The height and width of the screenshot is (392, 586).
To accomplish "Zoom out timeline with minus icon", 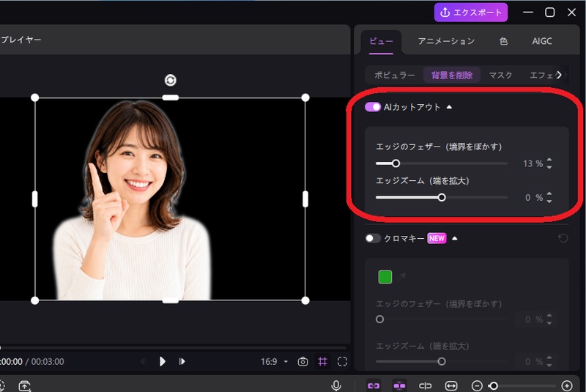I will coord(477,385).
